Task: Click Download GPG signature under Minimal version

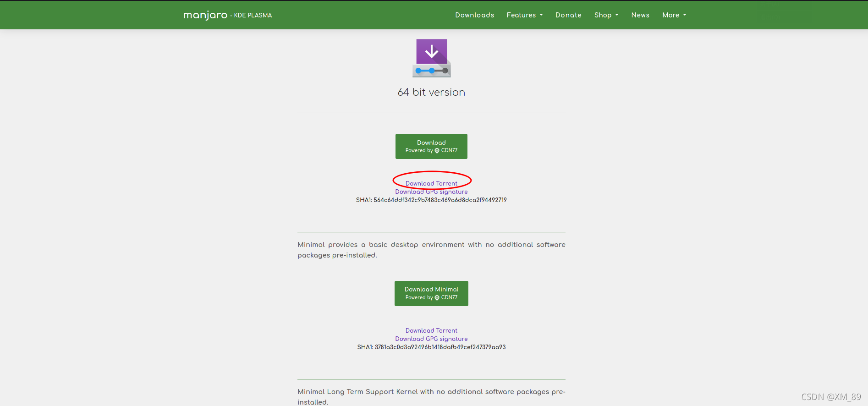Action: tap(431, 339)
